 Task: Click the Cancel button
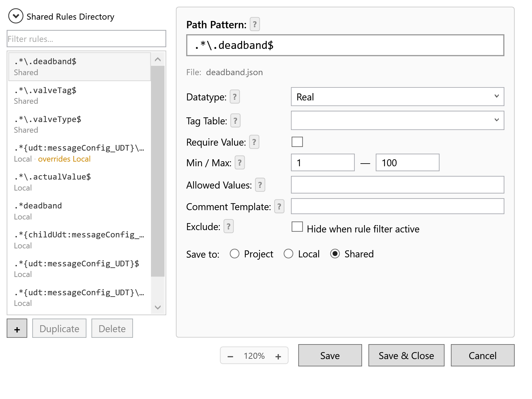tap(483, 355)
